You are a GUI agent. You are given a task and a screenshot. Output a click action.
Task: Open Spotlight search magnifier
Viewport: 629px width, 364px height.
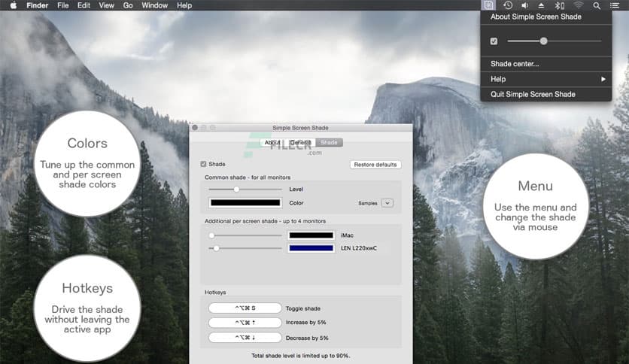[x=597, y=5]
